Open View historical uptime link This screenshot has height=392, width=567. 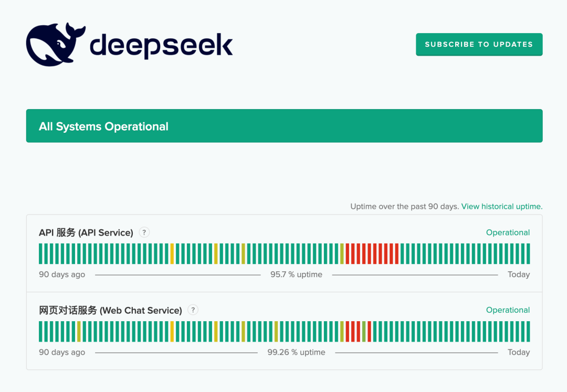[501, 206]
